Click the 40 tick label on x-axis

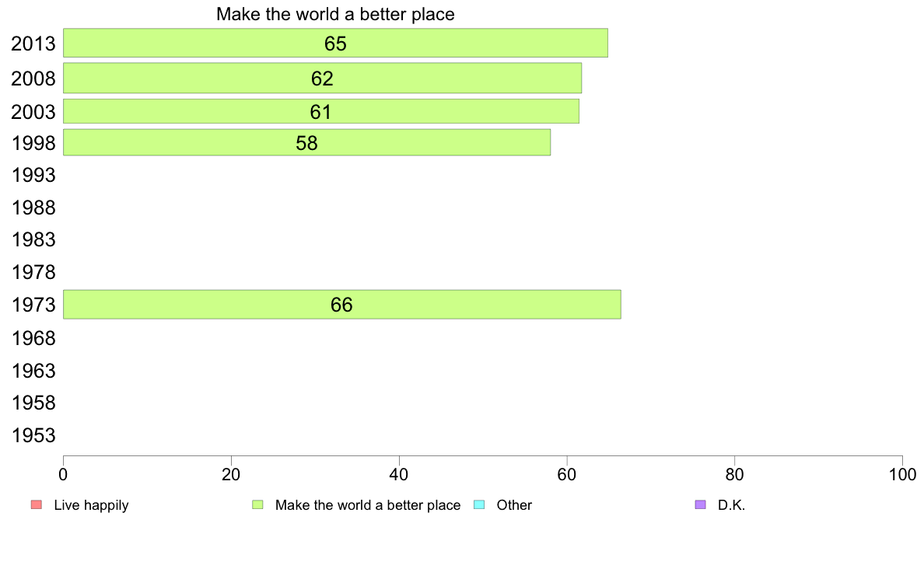point(399,475)
